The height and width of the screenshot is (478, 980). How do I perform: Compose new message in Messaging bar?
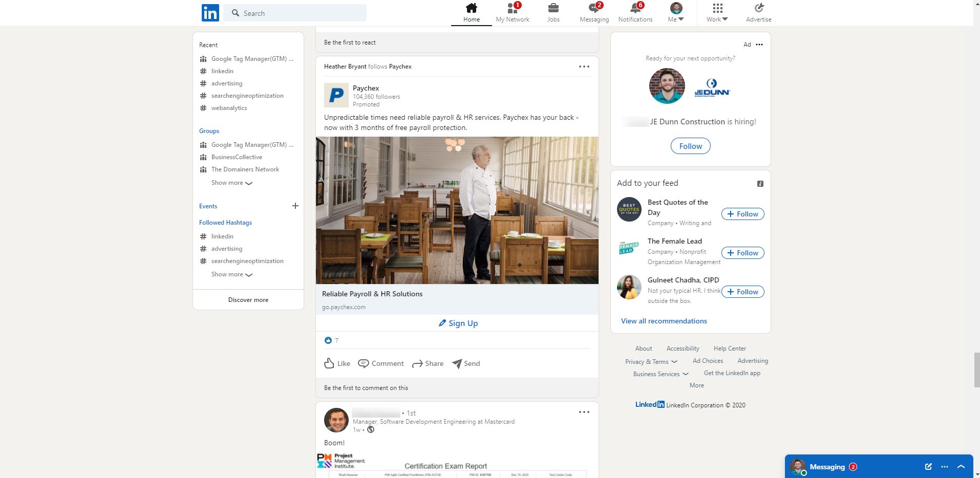click(x=928, y=467)
